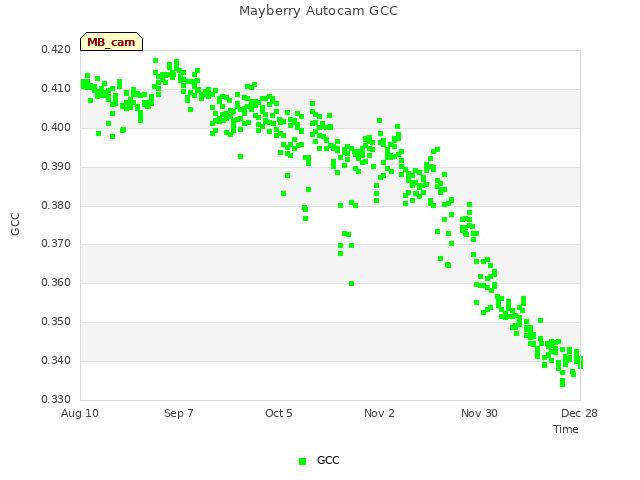Click the Sep 7 date label
Image resolution: width=640 pixels, height=480 pixels.
(179, 413)
